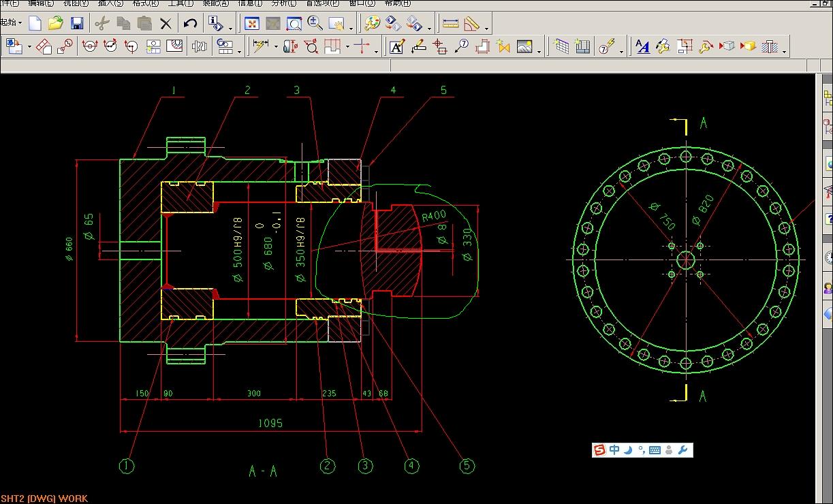This screenshot has width=833, height=504.
Task: Open the 视图(V) menu
Action: pos(76,3)
